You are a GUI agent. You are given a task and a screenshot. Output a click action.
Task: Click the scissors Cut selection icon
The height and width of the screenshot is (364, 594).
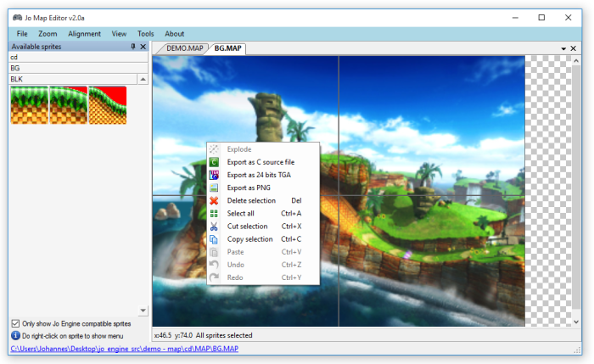[214, 227]
